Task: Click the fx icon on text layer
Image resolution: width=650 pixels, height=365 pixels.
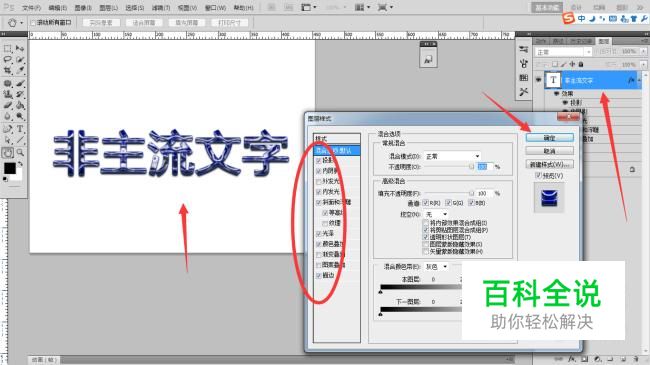Action: coord(631,80)
